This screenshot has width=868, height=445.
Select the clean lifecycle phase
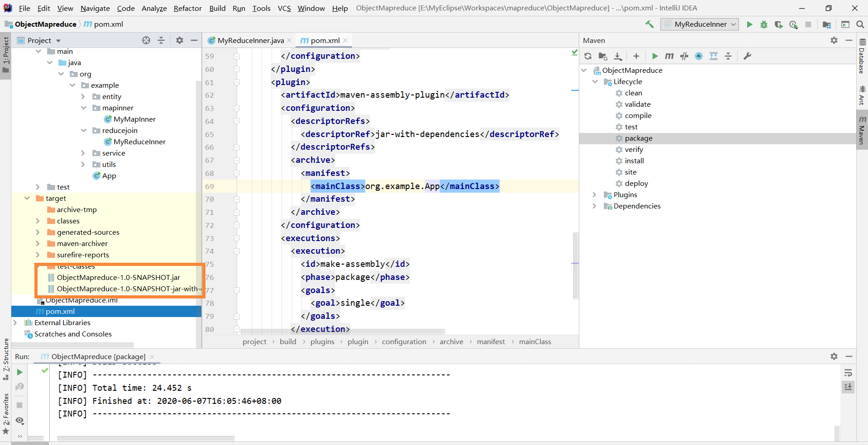[x=633, y=93]
